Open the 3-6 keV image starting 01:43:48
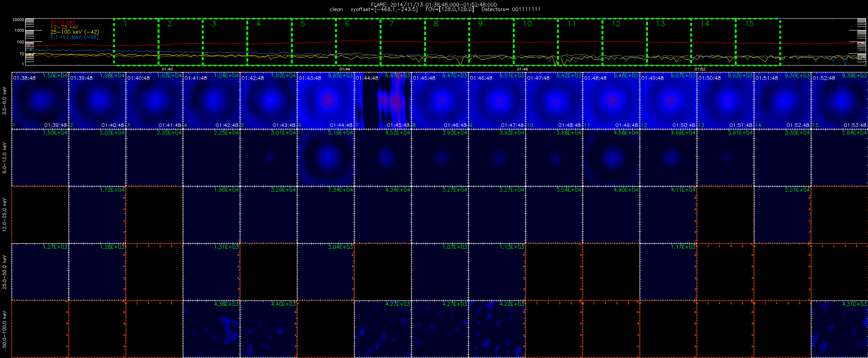 (x=325, y=101)
